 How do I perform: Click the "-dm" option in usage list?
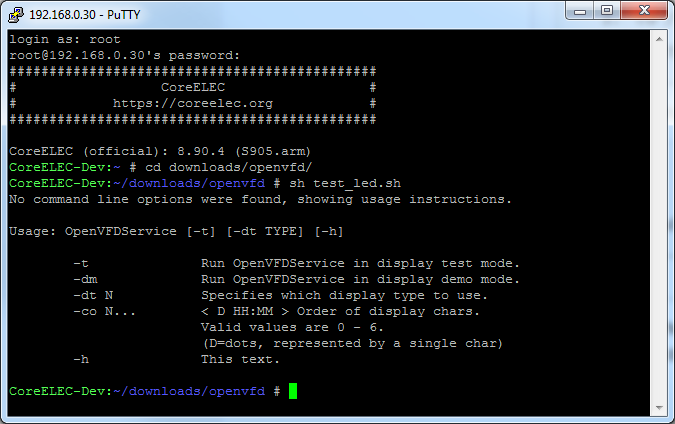[x=85, y=279]
